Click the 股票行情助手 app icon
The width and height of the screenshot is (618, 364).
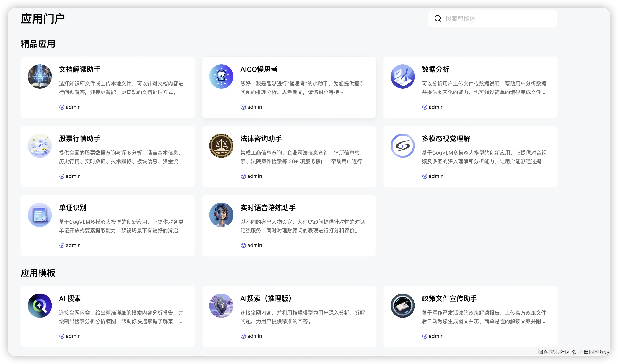tap(40, 146)
